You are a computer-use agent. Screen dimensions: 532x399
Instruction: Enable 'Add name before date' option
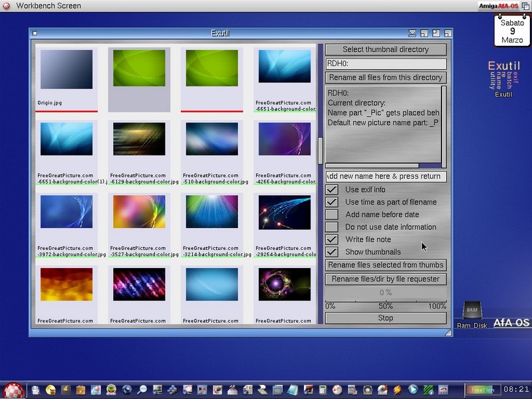[332, 215]
